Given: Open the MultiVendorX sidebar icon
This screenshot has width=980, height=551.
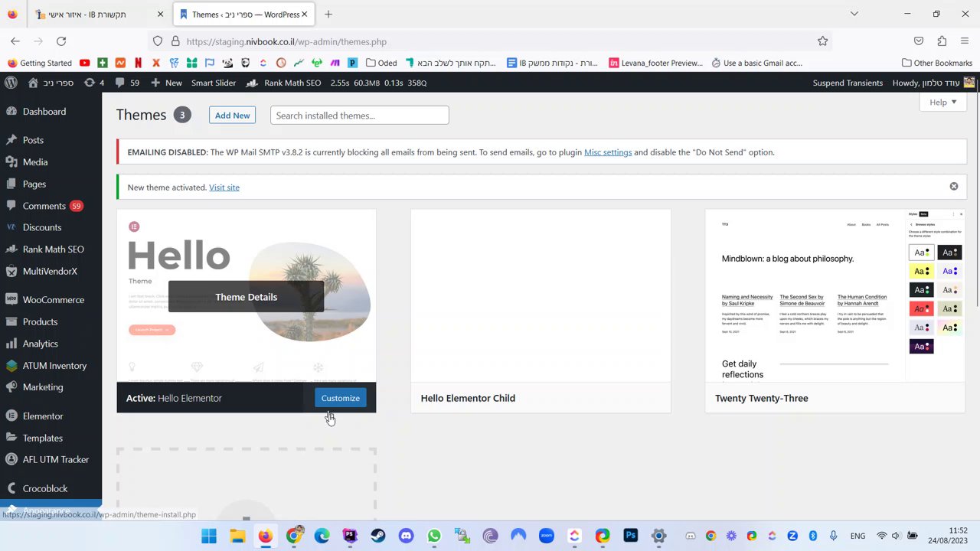Looking at the screenshot, I should click(11, 272).
